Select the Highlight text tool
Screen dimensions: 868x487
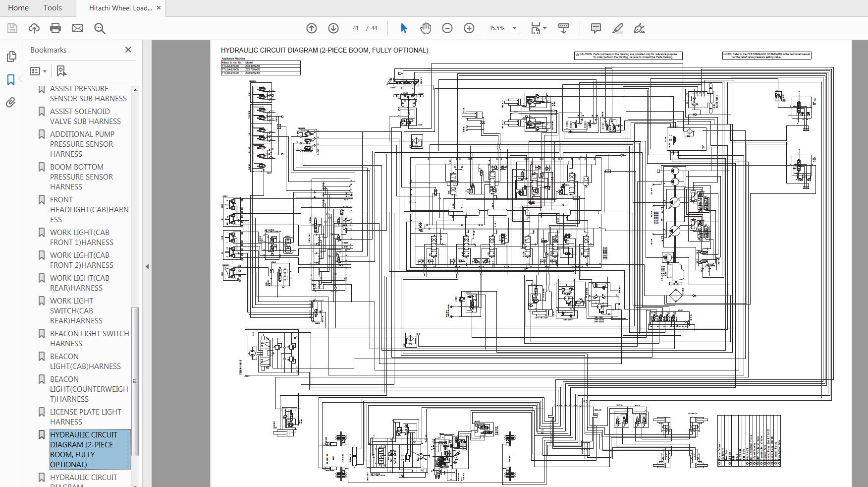coord(617,28)
